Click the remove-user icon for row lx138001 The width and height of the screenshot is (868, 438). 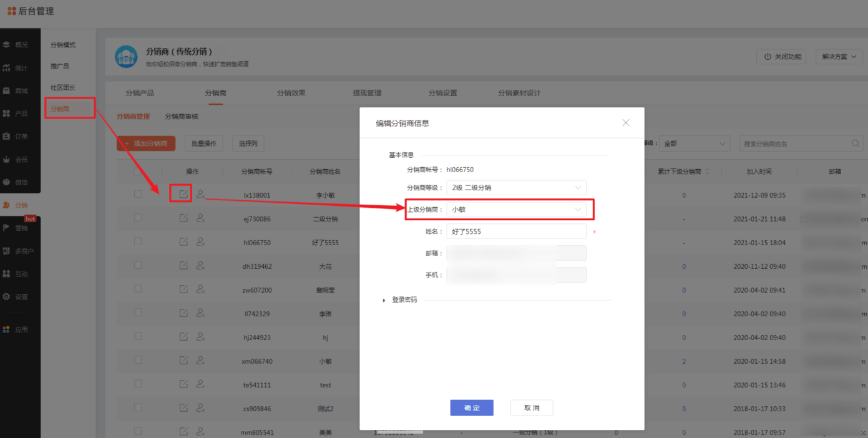[x=200, y=194]
